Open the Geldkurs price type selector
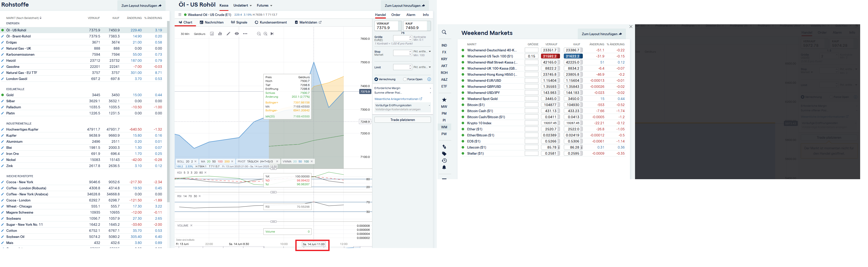This screenshot has width=868, height=267. click(x=200, y=34)
